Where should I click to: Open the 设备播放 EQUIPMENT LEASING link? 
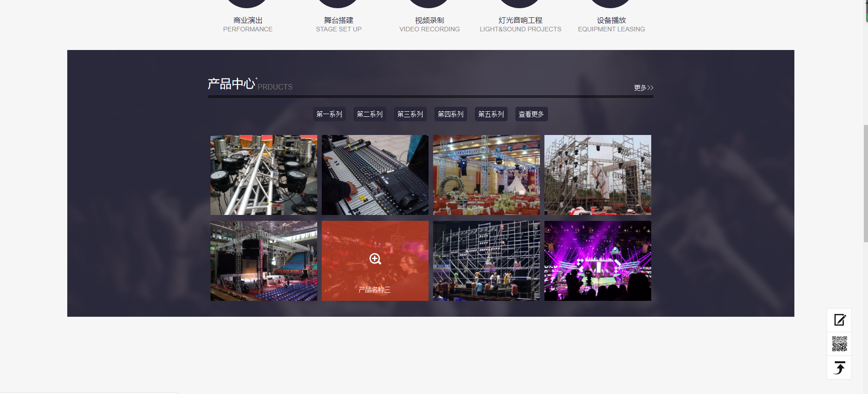pyautogui.click(x=611, y=25)
